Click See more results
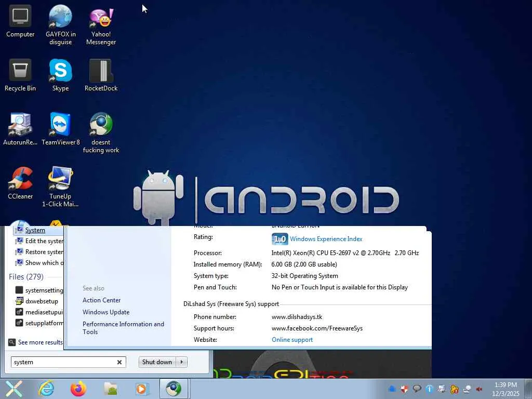Image resolution: width=532 pixels, height=399 pixels. (36, 342)
